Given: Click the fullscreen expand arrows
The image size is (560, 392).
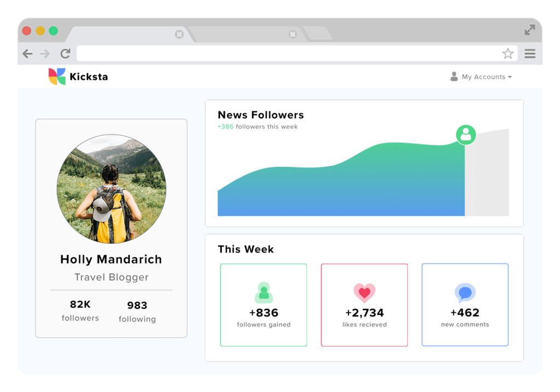Looking at the screenshot, I should pyautogui.click(x=530, y=31).
